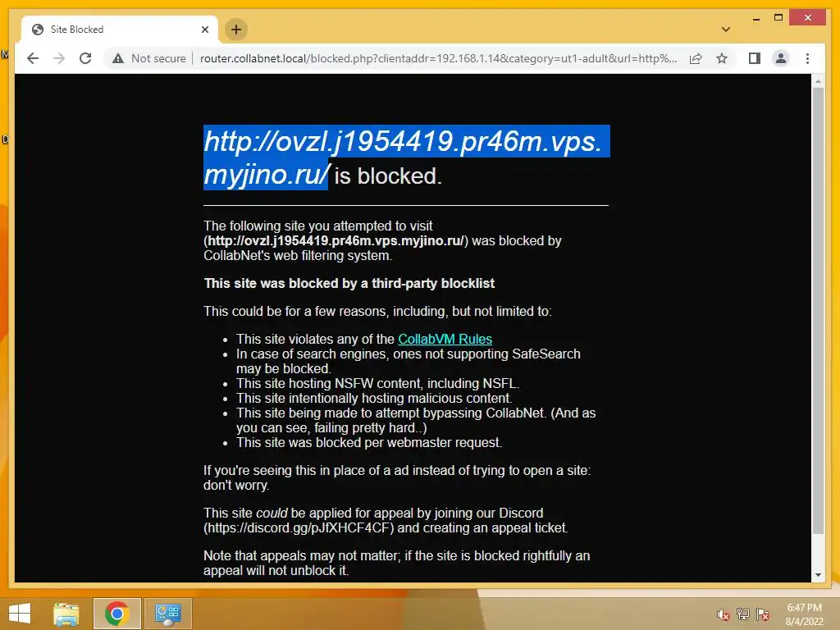The height and width of the screenshot is (630, 840).
Task: Open the network tray icon
Action: point(742,614)
